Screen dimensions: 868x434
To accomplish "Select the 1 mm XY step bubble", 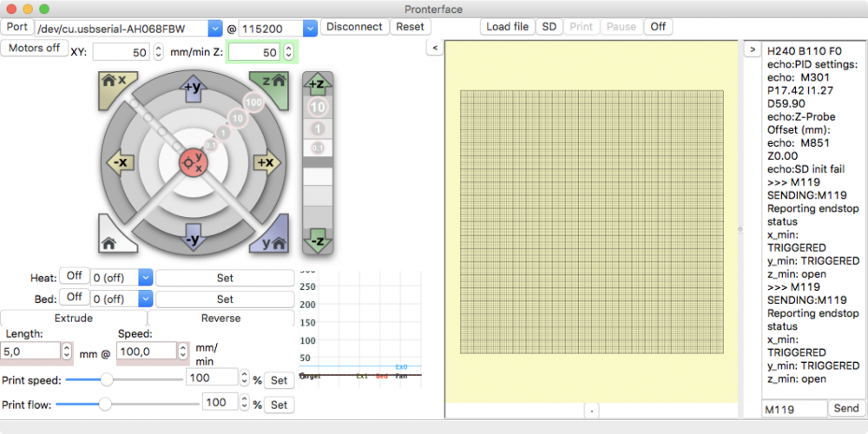I will tap(223, 133).
